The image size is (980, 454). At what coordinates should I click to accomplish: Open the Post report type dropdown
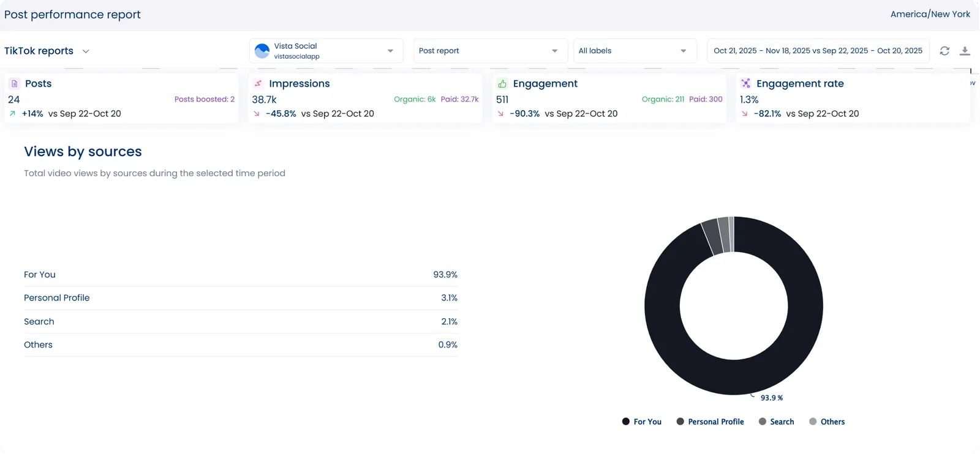coord(488,51)
